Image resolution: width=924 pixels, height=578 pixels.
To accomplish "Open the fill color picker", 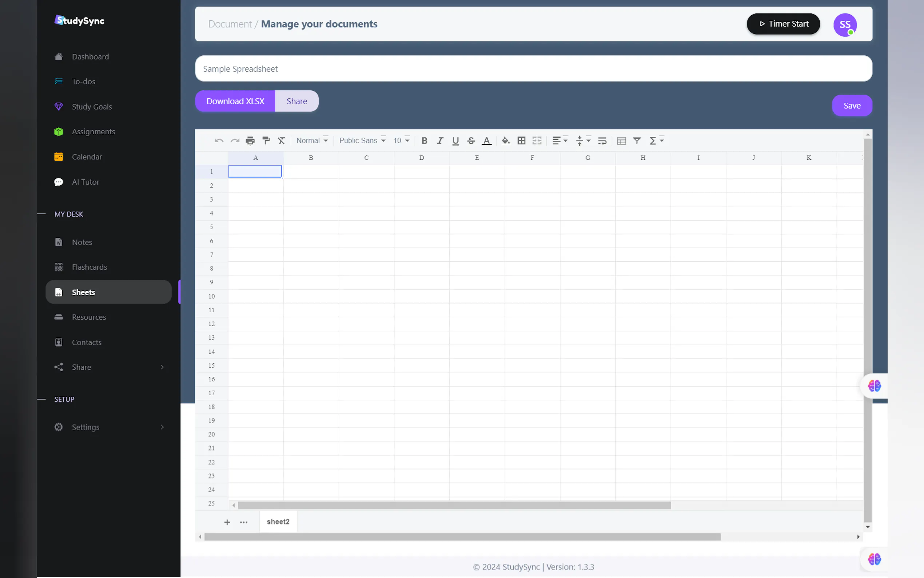I will click(x=506, y=140).
